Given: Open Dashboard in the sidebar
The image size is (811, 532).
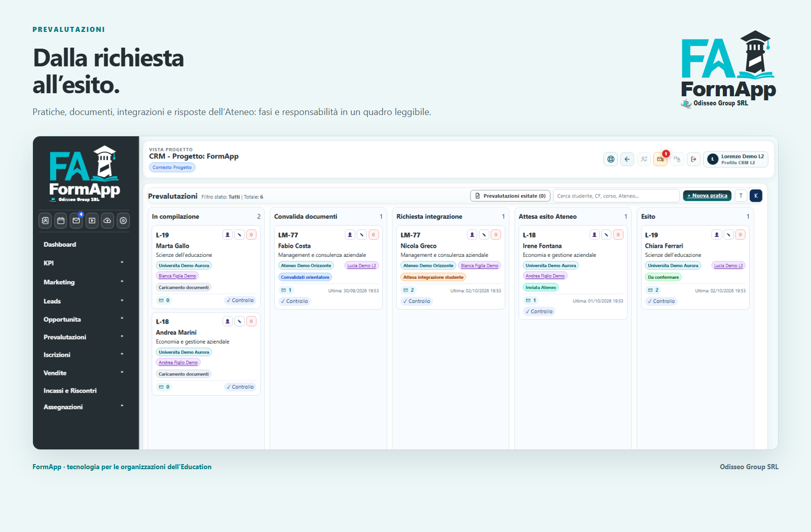Looking at the screenshot, I should [x=60, y=244].
